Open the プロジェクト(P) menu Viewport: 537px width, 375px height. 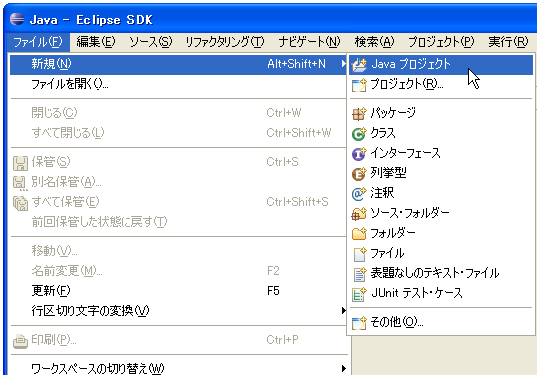coord(441,42)
